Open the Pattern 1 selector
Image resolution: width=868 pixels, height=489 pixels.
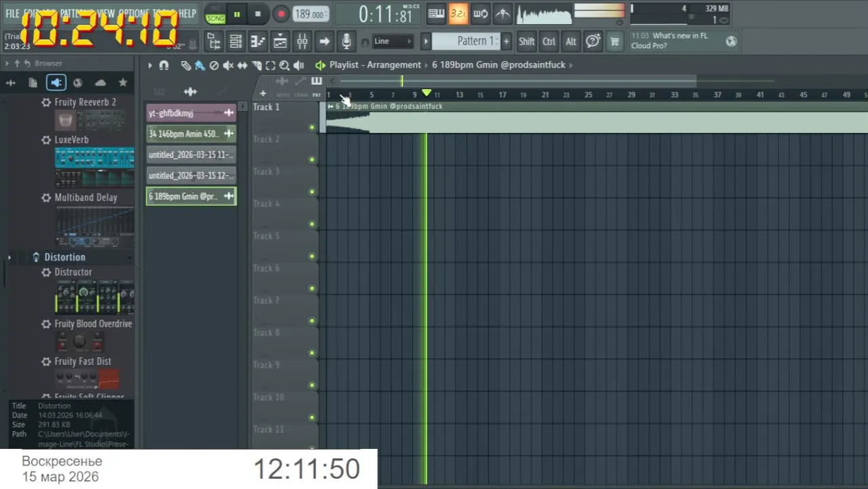click(x=466, y=41)
